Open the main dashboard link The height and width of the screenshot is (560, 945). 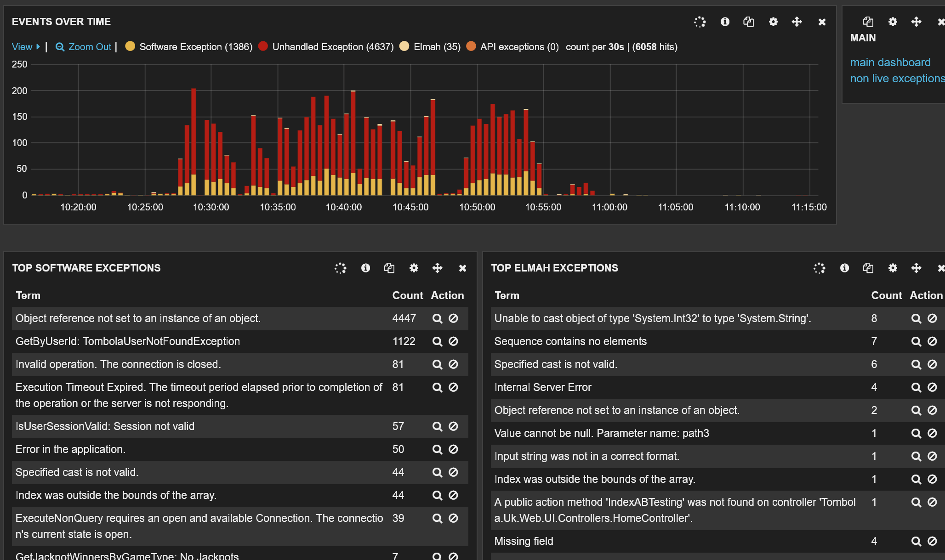click(x=890, y=62)
